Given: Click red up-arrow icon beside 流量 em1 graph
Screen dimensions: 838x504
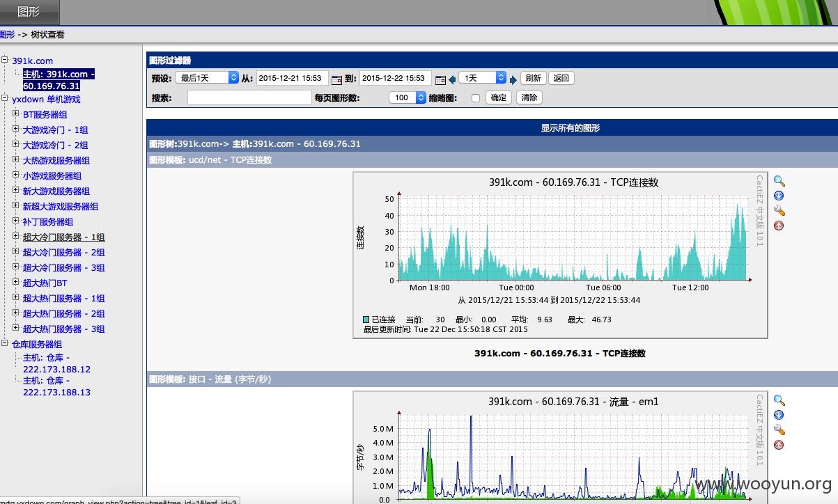Looking at the screenshot, I should [x=779, y=445].
